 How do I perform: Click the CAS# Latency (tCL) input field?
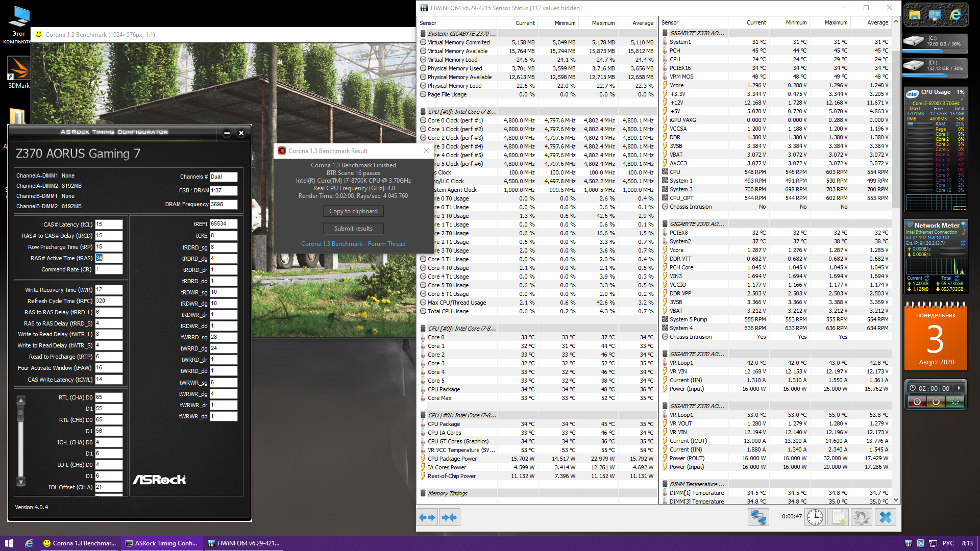click(109, 224)
